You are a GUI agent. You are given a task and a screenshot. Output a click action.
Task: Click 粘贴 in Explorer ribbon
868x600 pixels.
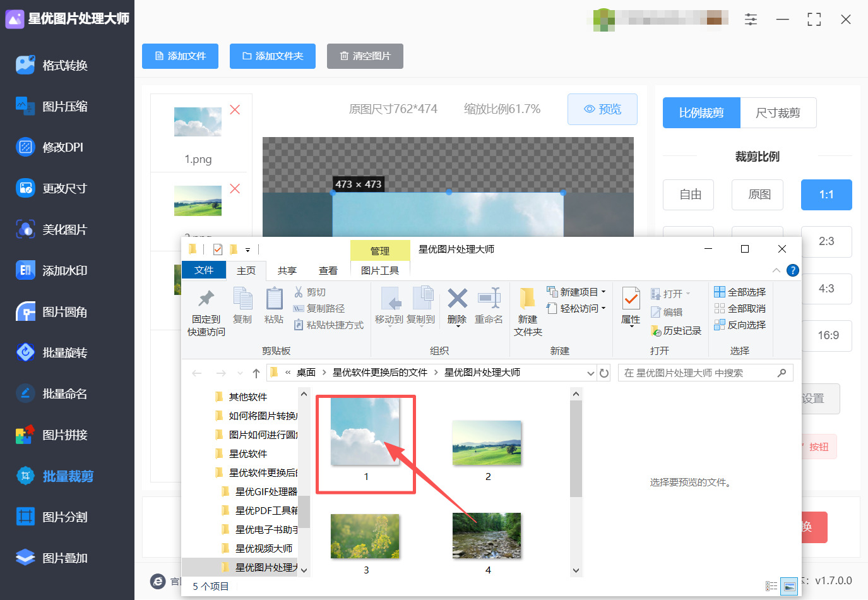click(x=274, y=306)
